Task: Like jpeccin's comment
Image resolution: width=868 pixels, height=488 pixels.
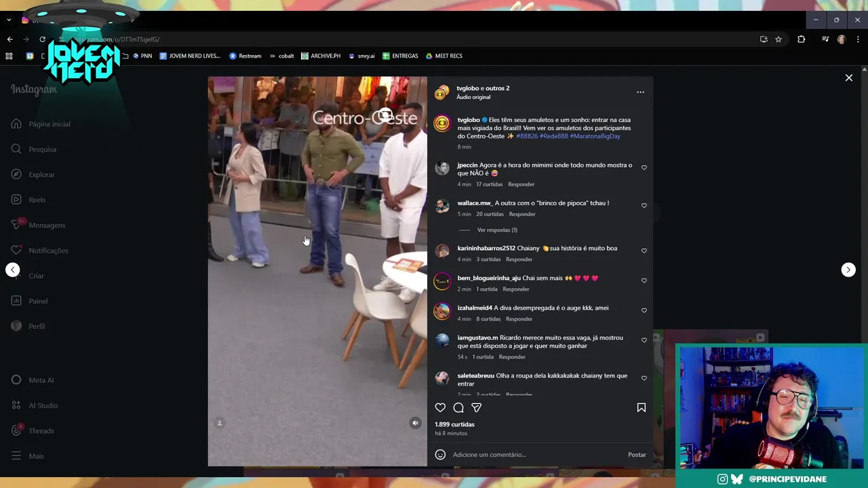Action: click(x=644, y=167)
